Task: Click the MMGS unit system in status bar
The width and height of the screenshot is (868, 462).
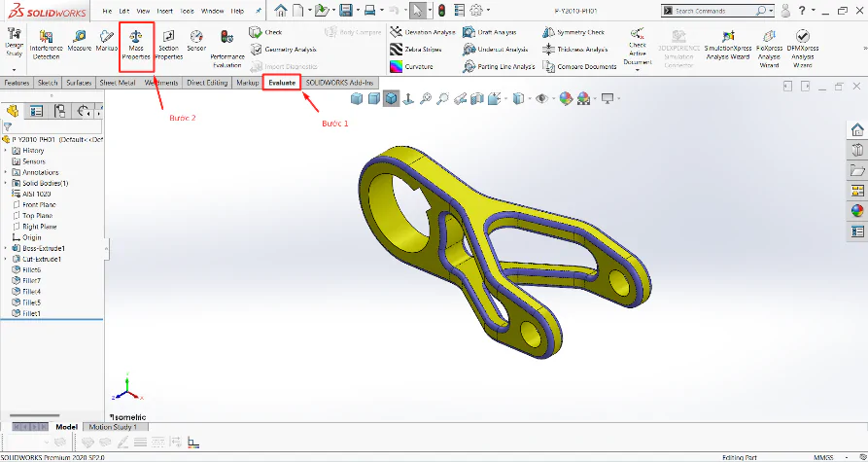Action: 825,457
